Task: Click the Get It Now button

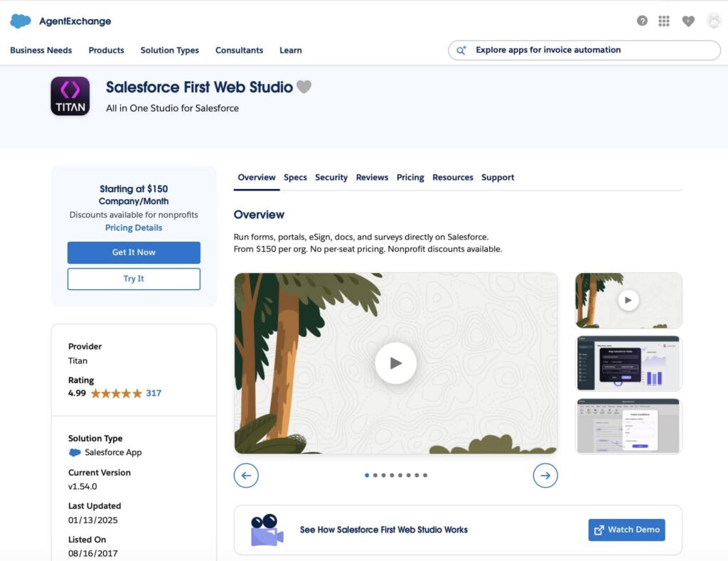Action: tap(134, 252)
